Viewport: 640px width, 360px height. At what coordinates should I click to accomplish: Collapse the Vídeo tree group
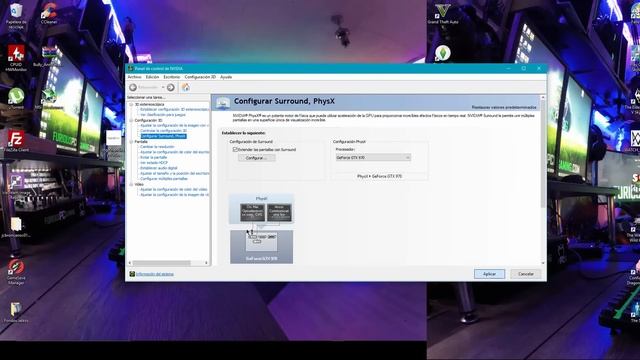point(131,184)
